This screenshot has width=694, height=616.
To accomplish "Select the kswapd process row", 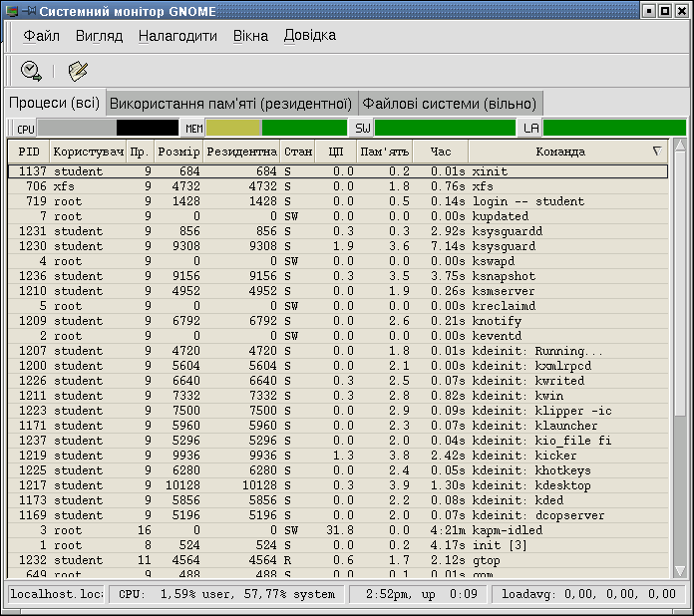I will [x=338, y=261].
